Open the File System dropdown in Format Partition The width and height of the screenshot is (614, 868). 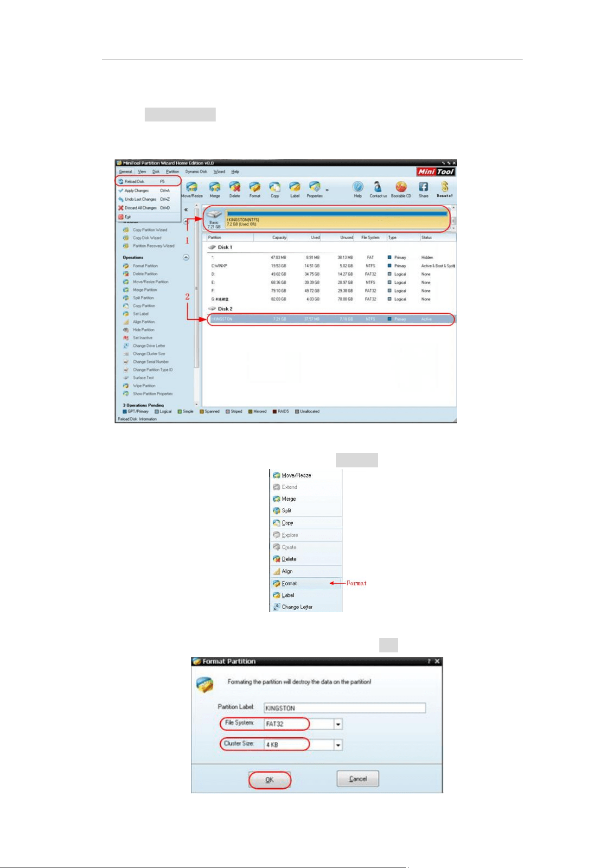pyautogui.click(x=338, y=724)
